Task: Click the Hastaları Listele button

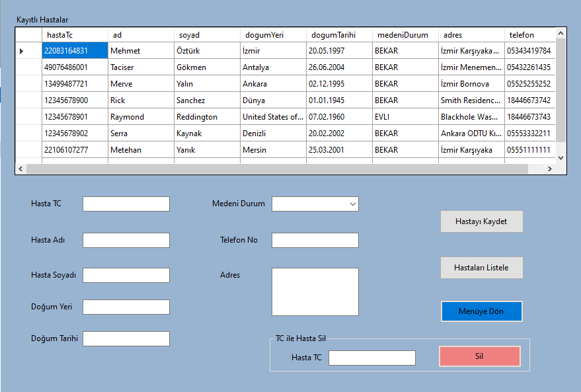Action: pyautogui.click(x=481, y=267)
